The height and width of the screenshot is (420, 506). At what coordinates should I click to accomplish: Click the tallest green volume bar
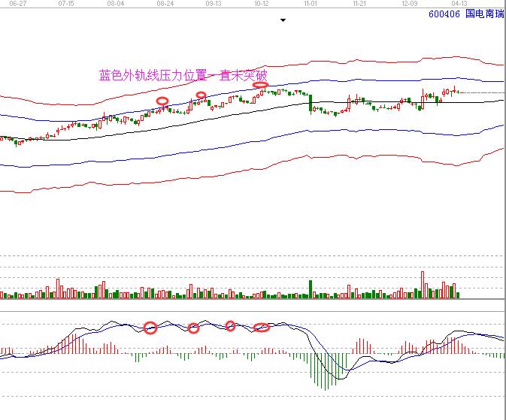tap(311, 289)
